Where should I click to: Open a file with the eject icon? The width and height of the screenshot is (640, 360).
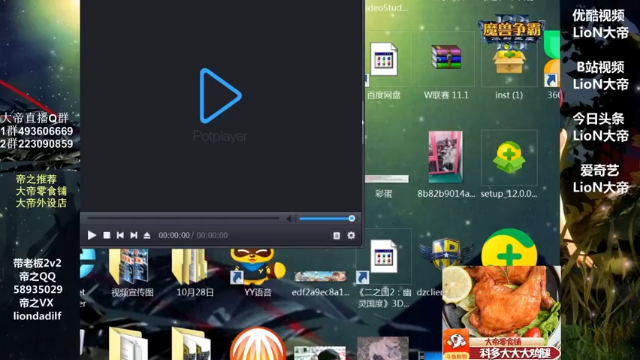click(147, 235)
